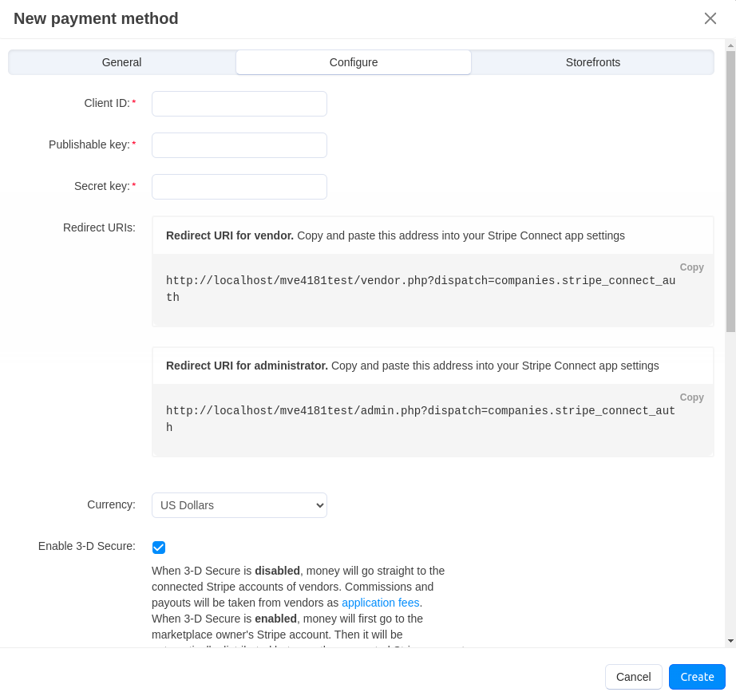Copy the vendor redirect URI
Screen dimensions: 736x700
point(691,267)
